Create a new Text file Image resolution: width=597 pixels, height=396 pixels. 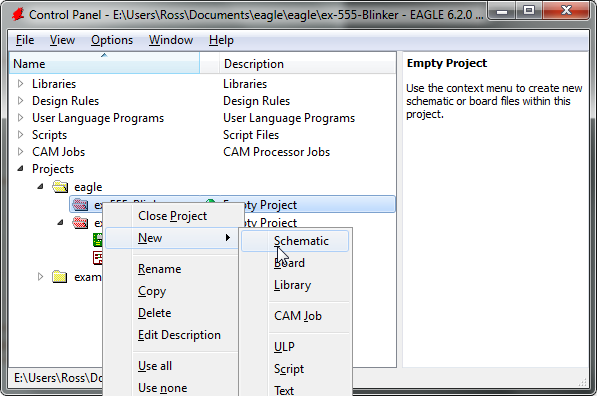point(295,390)
